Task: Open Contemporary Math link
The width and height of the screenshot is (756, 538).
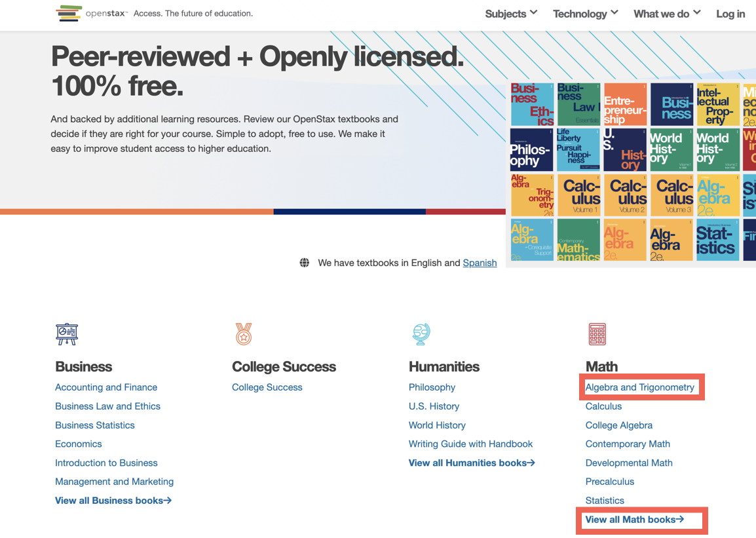Action: (x=628, y=444)
